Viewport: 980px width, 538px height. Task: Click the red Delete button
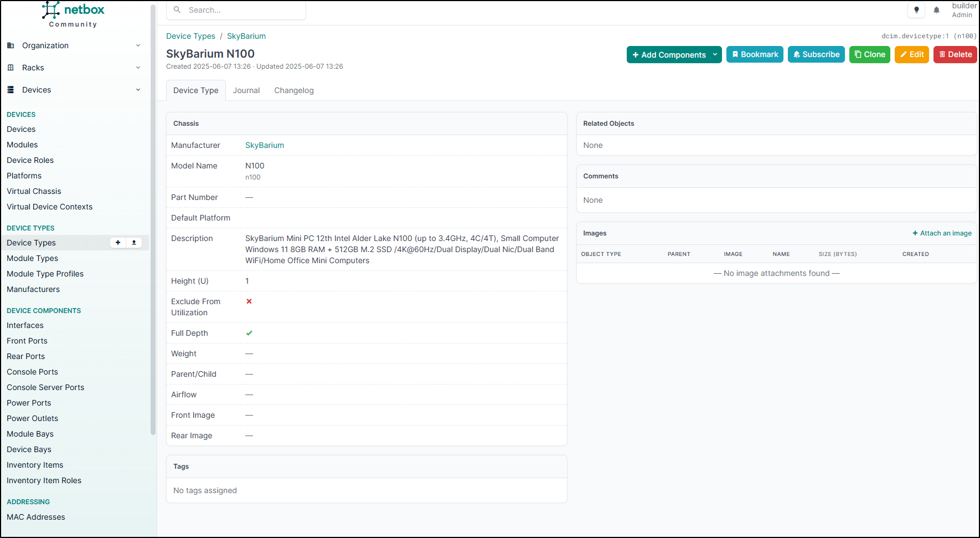(955, 54)
